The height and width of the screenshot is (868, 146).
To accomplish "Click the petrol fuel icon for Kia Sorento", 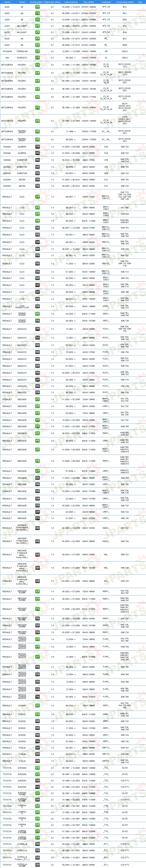I will click(37, 58).
